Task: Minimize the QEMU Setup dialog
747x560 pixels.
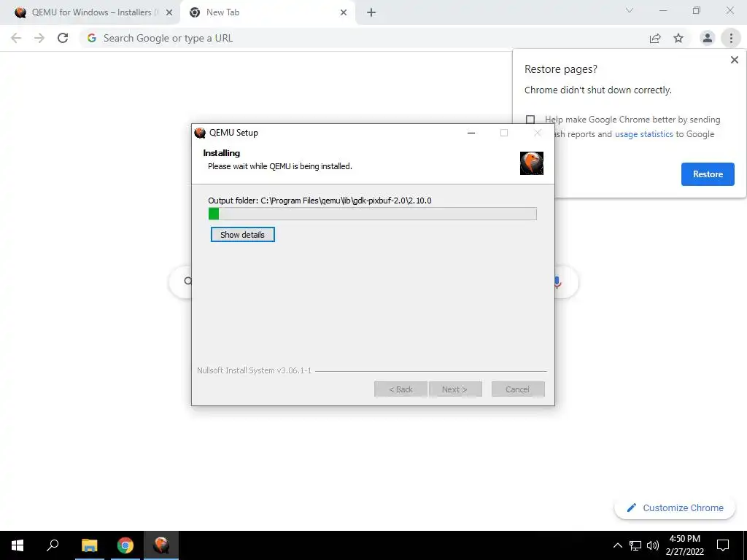Action: point(471,133)
